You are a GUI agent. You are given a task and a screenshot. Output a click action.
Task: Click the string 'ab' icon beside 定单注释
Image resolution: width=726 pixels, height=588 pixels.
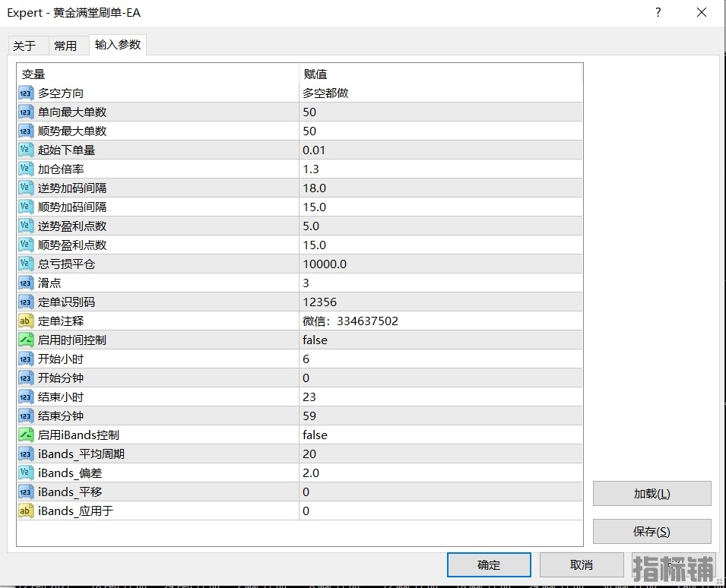[26, 321]
